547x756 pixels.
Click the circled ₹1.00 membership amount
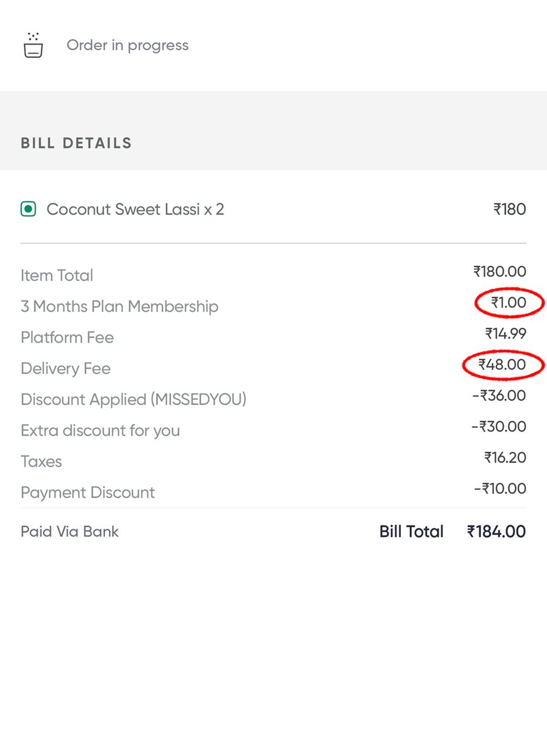(509, 303)
